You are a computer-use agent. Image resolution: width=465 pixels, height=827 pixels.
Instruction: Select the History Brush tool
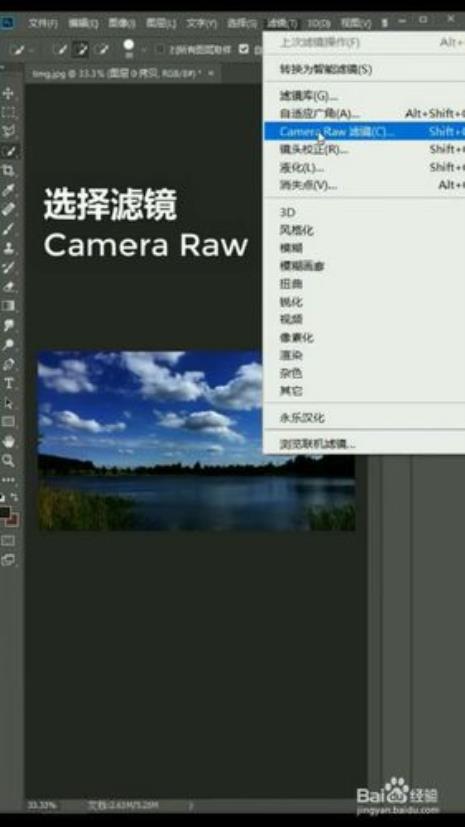tap(8, 267)
